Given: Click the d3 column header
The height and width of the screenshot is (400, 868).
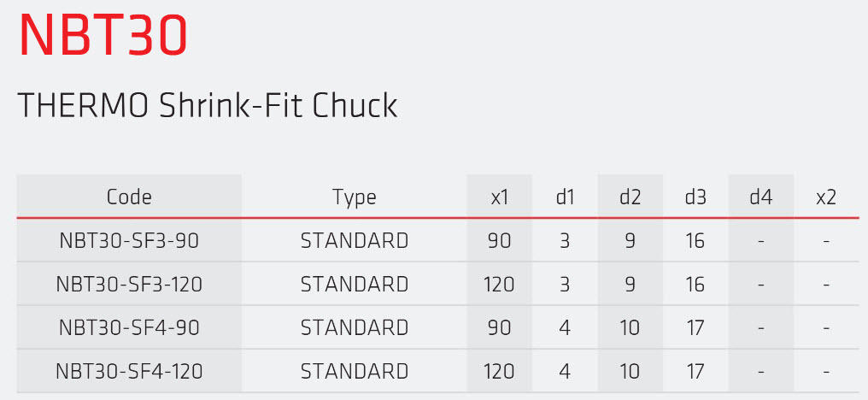Looking at the screenshot, I should tap(695, 197).
